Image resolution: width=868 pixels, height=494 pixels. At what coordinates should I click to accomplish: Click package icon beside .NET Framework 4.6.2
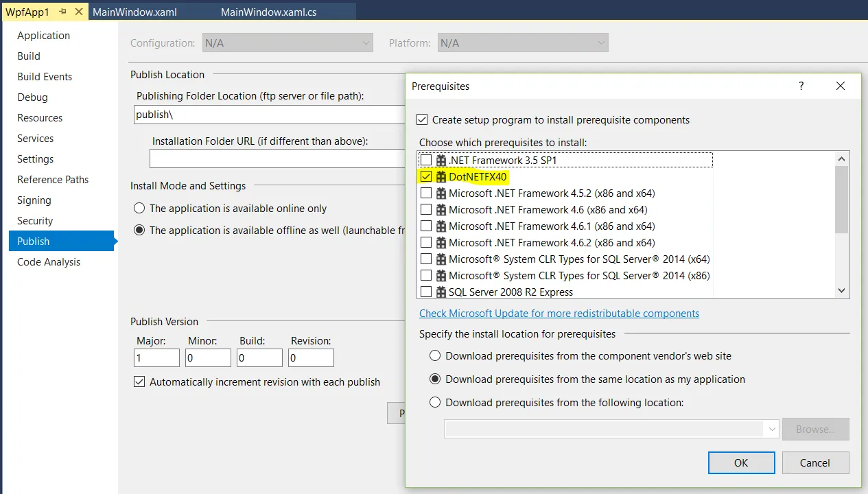point(441,243)
